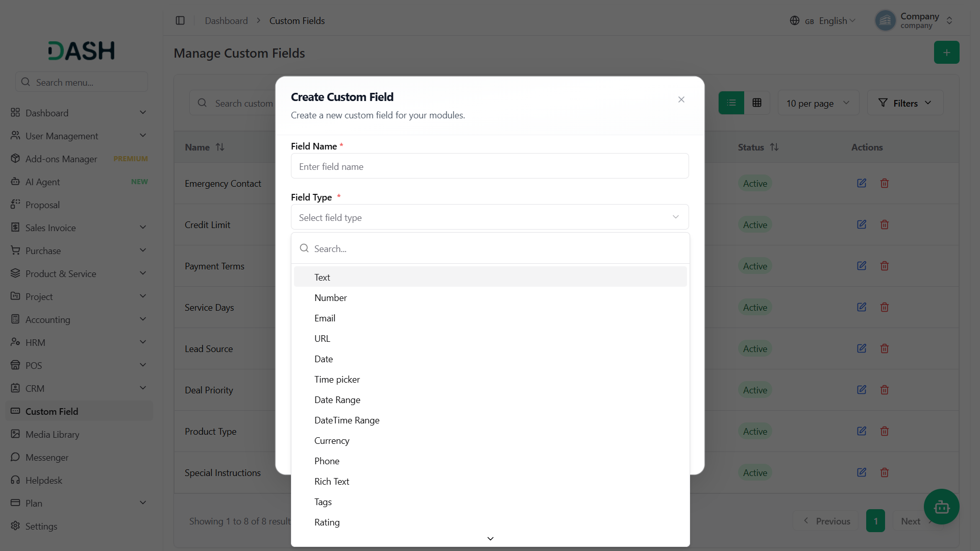Expand the HRM sidebar menu

79,342
